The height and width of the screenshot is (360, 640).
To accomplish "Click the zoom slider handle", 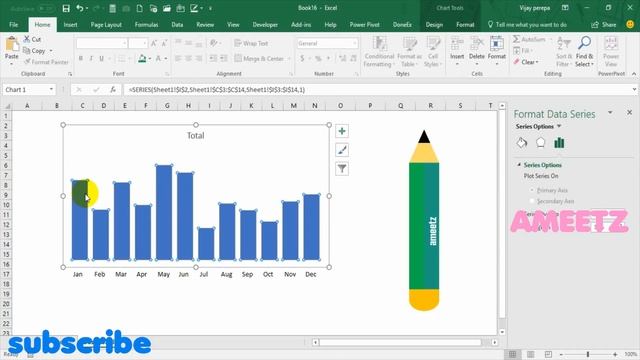I will [588, 354].
